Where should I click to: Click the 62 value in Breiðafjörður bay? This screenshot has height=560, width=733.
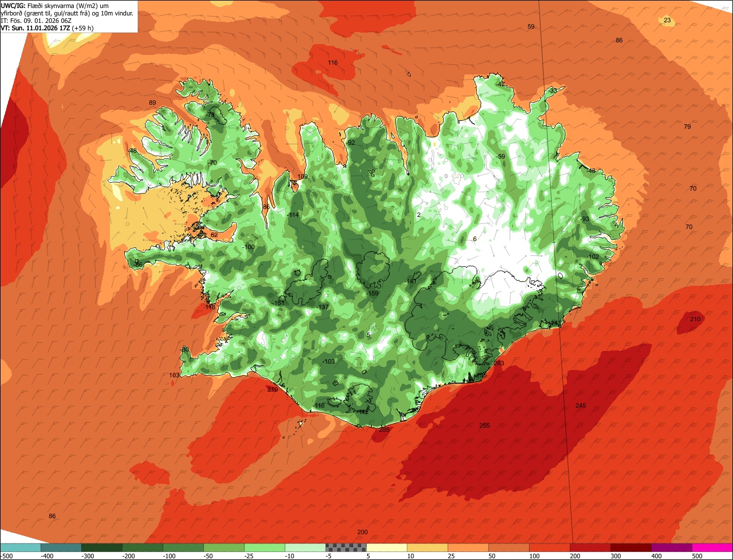(214, 235)
